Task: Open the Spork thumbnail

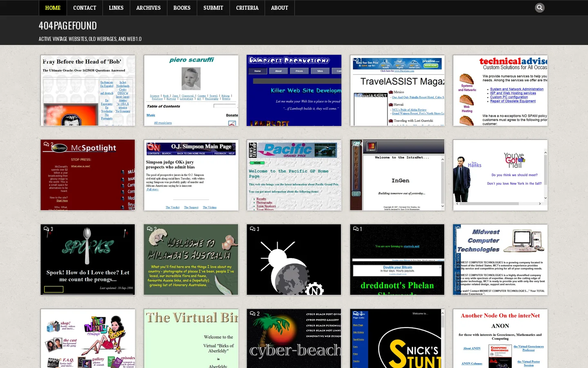Action: click(88, 260)
